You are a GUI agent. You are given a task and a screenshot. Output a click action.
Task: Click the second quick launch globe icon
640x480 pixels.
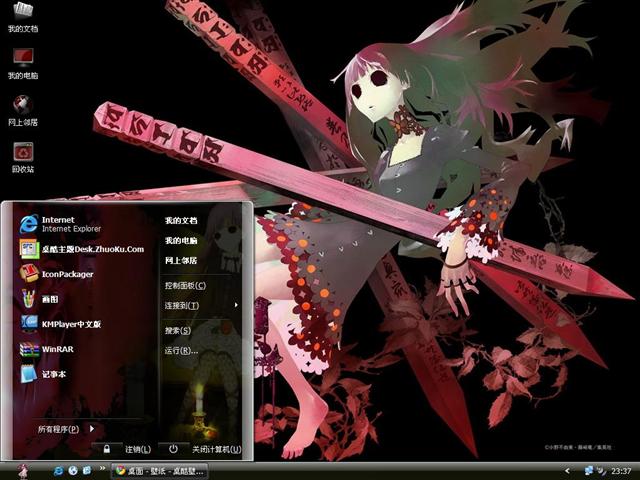(x=73, y=471)
